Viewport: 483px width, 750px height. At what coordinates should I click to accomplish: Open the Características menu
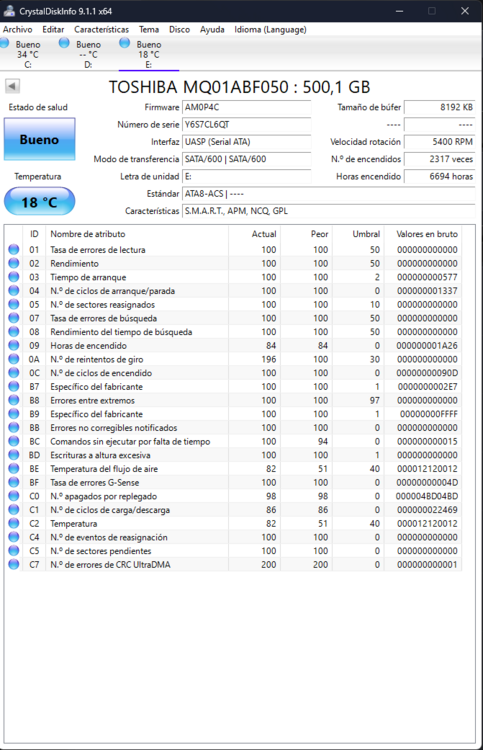[101, 29]
